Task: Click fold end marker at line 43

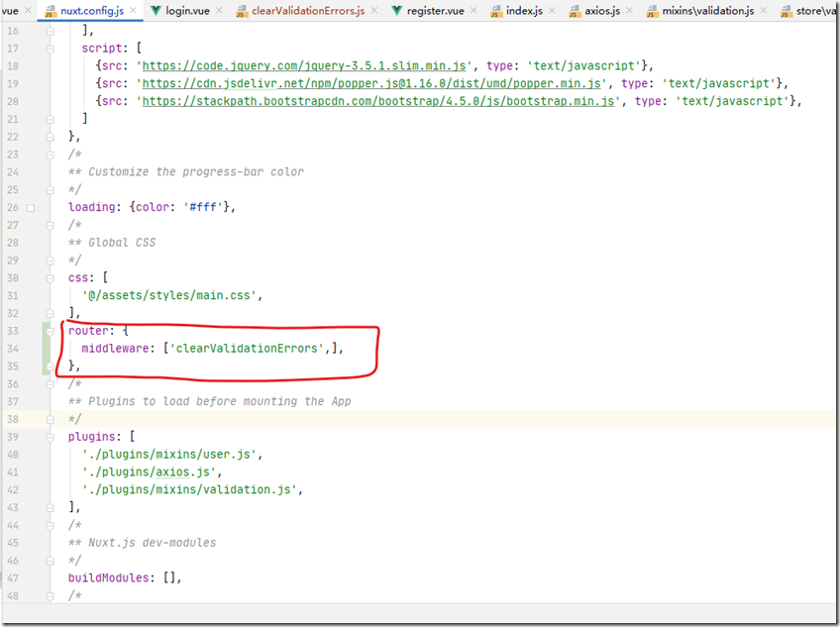Action: pyautogui.click(x=50, y=508)
